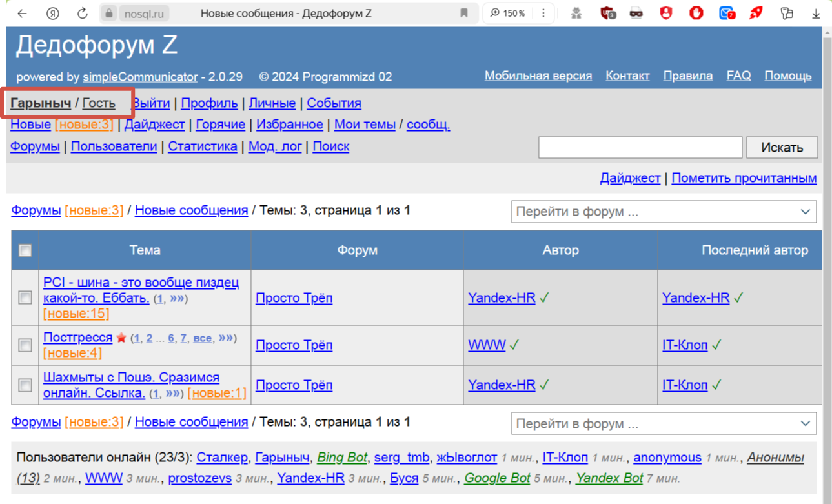The image size is (832, 504).
Task: Open the Мод. лог navigation link
Action: click(x=275, y=146)
